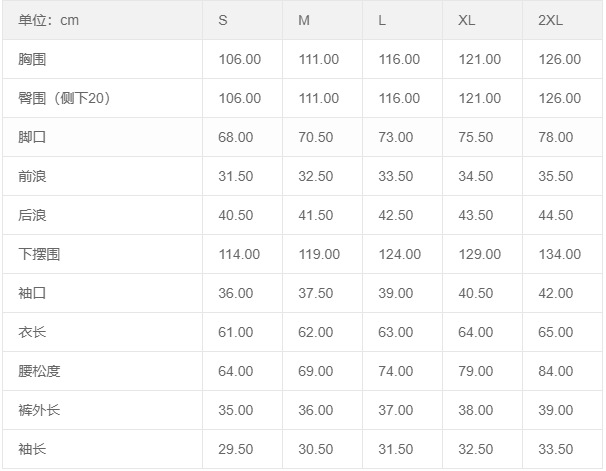Click the 134.00 value for 下摆围 2XL
The height and width of the screenshot is (471, 606).
point(559,254)
